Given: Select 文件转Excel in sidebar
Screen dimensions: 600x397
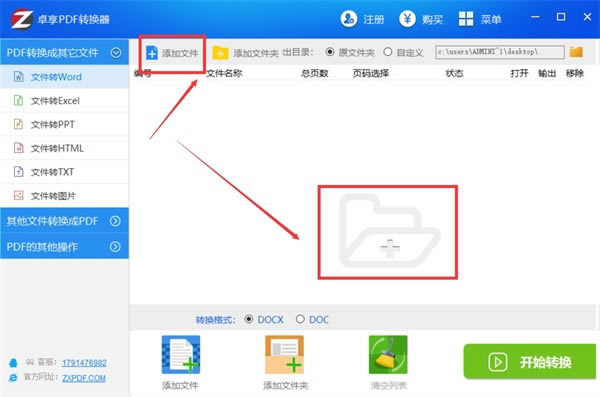Looking at the screenshot, I should [64, 101].
